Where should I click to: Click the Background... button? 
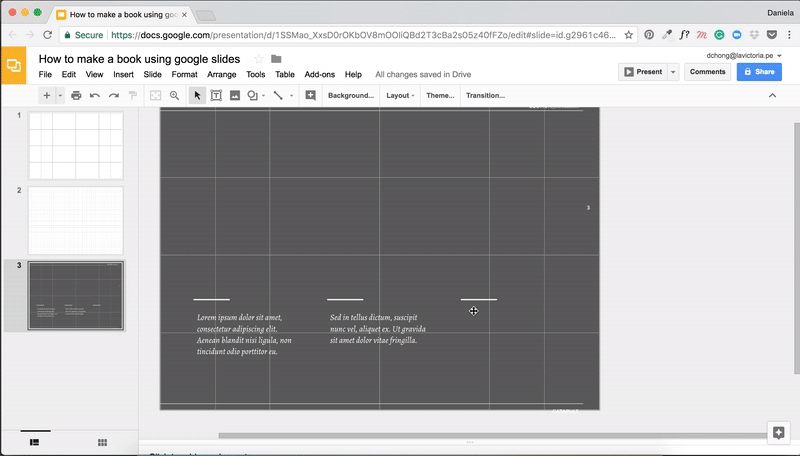coord(351,95)
